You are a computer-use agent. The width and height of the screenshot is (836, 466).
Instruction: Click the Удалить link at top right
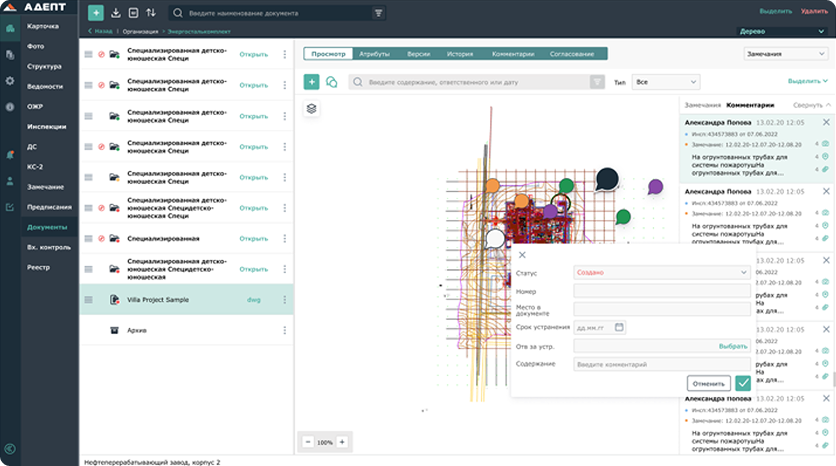[x=814, y=11]
